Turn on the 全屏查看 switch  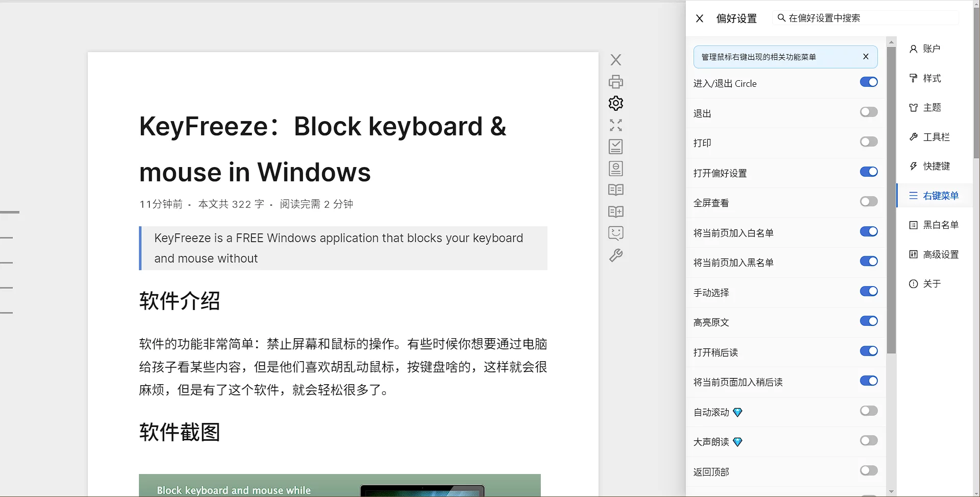(868, 202)
